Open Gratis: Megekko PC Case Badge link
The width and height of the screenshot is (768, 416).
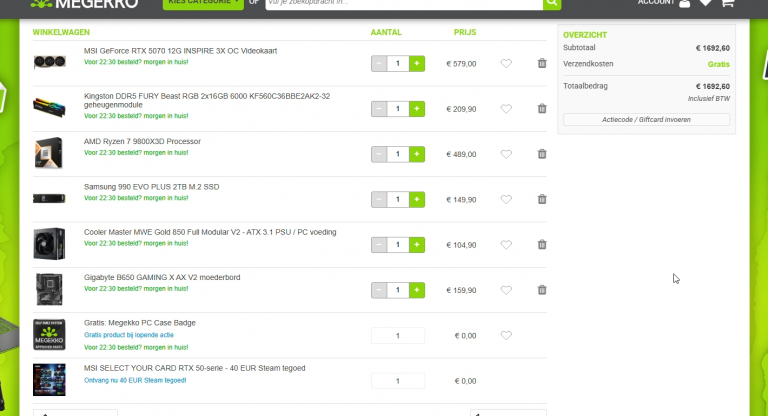pyautogui.click(x=140, y=323)
